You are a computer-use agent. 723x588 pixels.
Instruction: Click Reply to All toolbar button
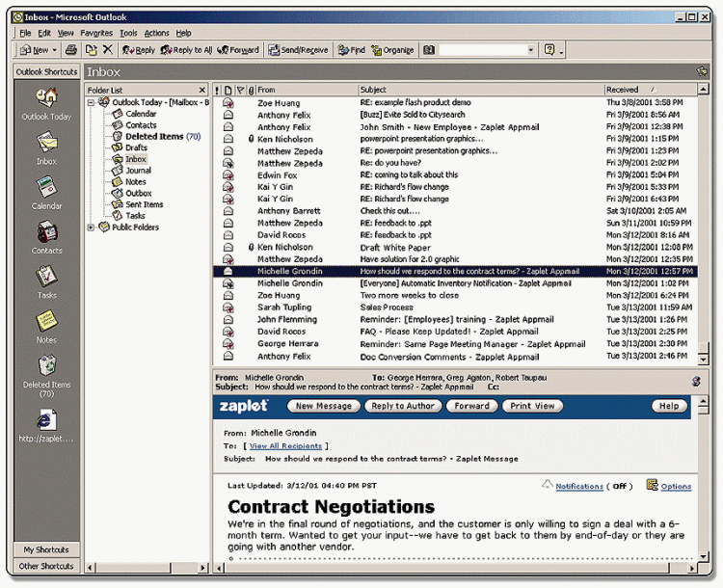[x=186, y=50]
